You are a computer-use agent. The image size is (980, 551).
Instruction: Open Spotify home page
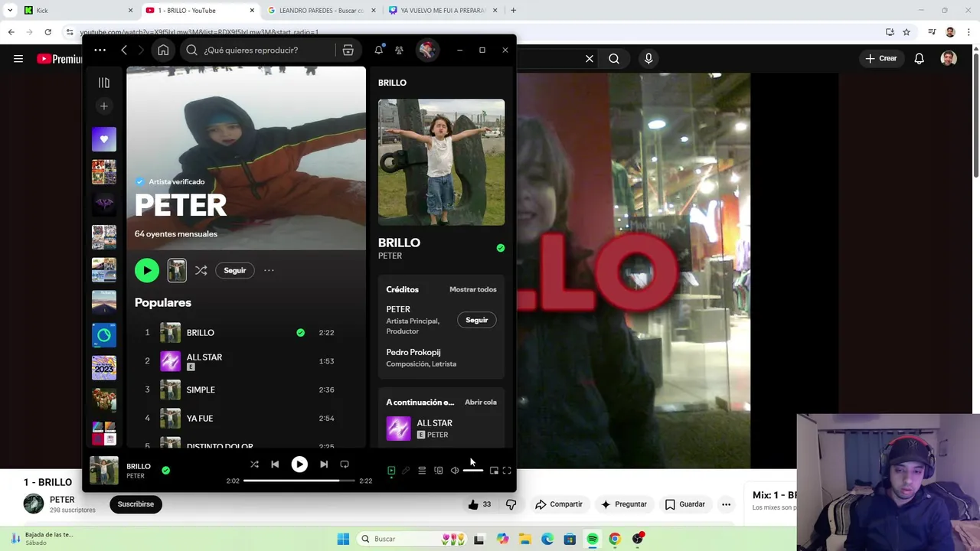point(163,50)
